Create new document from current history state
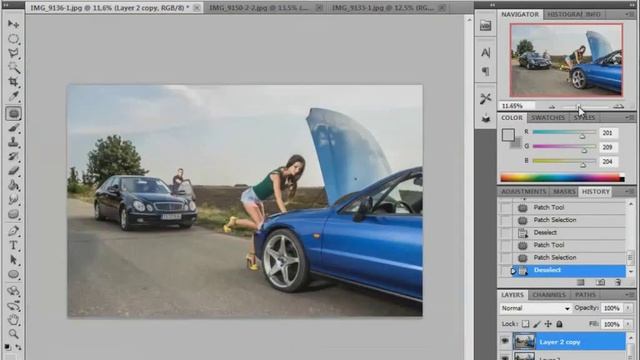The image size is (640, 360). (x=581, y=282)
